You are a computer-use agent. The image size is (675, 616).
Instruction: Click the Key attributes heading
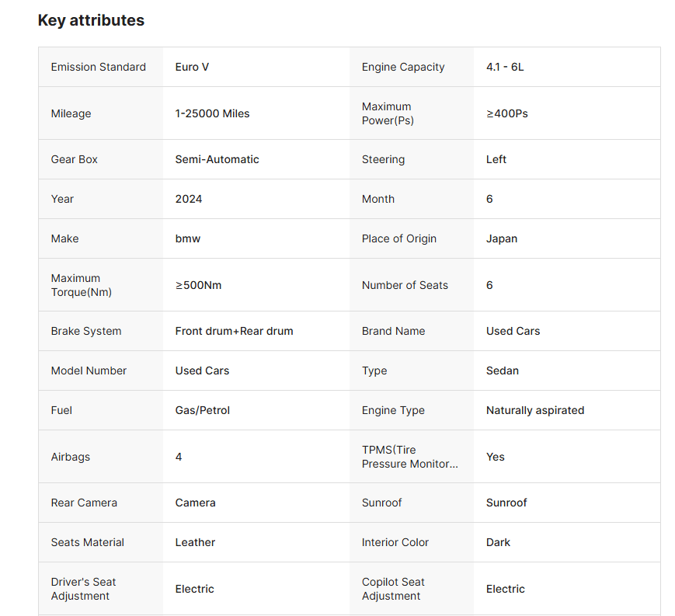[91, 21]
